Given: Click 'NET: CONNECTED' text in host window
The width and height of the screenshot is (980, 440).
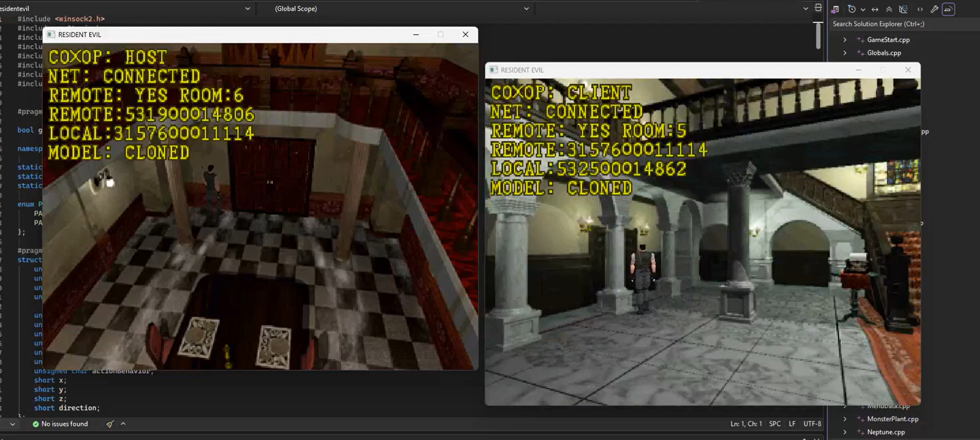Looking at the screenshot, I should click(124, 76).
